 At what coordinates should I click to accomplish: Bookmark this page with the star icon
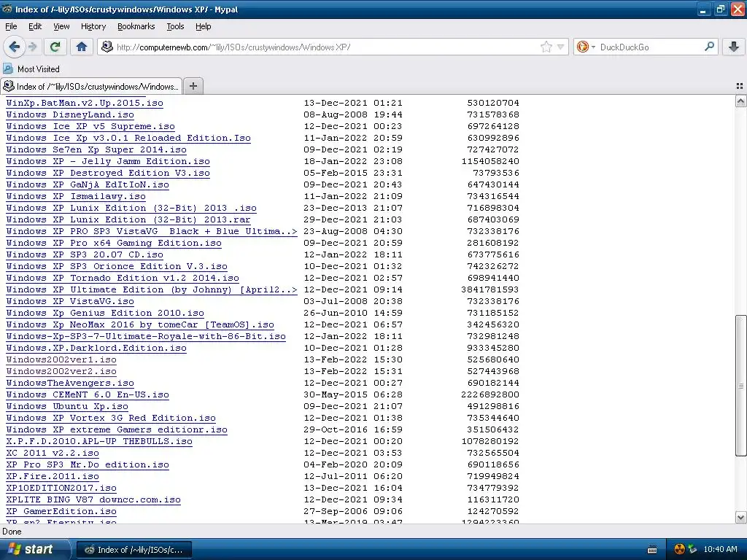click(546, 47)
